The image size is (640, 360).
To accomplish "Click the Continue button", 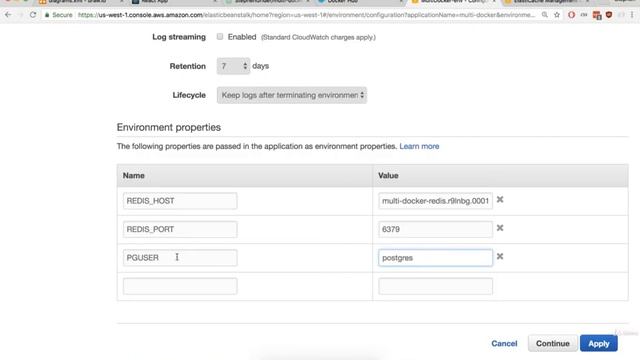I will [x=553, y=344].
